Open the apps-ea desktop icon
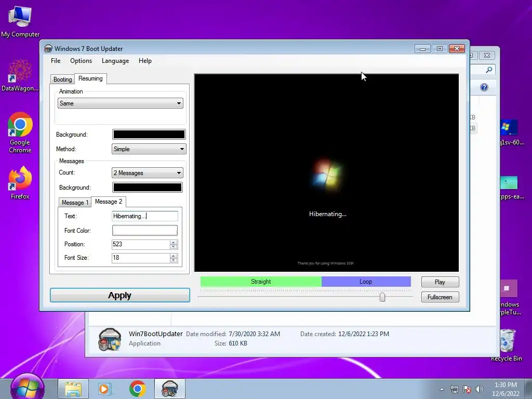532x399 pixels. click(511, 187)
